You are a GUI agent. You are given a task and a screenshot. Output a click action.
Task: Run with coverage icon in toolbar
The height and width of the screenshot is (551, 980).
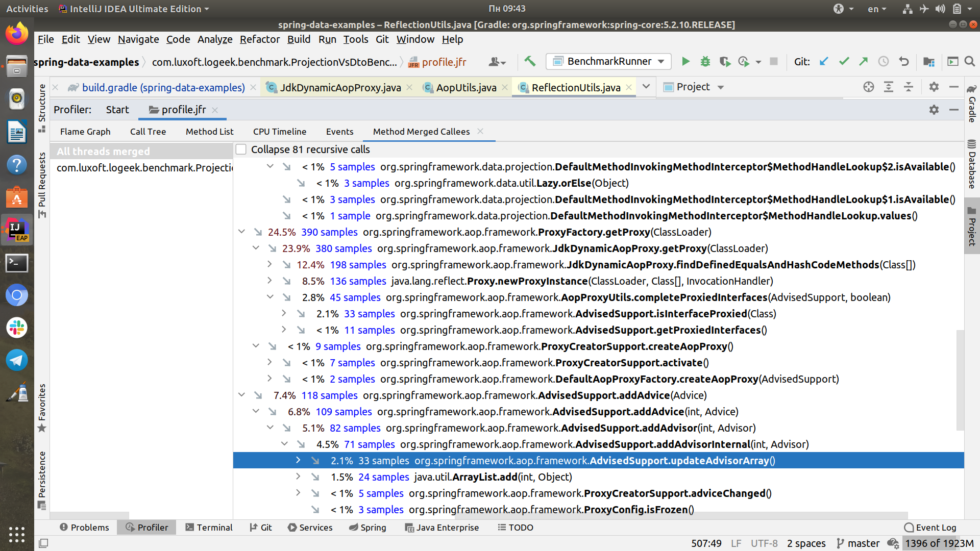724,62
